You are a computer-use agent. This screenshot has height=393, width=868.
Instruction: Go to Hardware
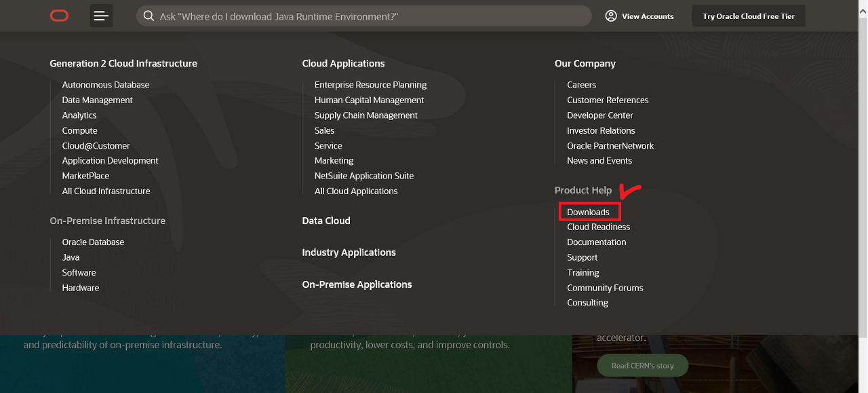[81, 288]
